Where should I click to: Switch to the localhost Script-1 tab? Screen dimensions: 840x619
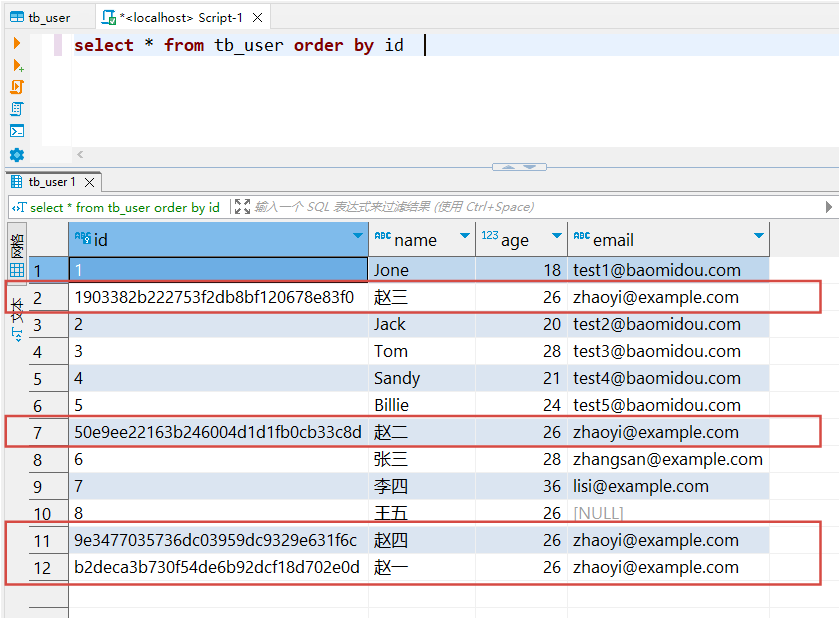point(182,18)
